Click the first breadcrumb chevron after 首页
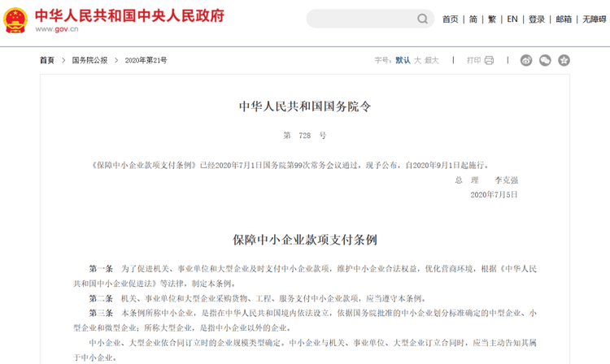 (x=63, y=60)
